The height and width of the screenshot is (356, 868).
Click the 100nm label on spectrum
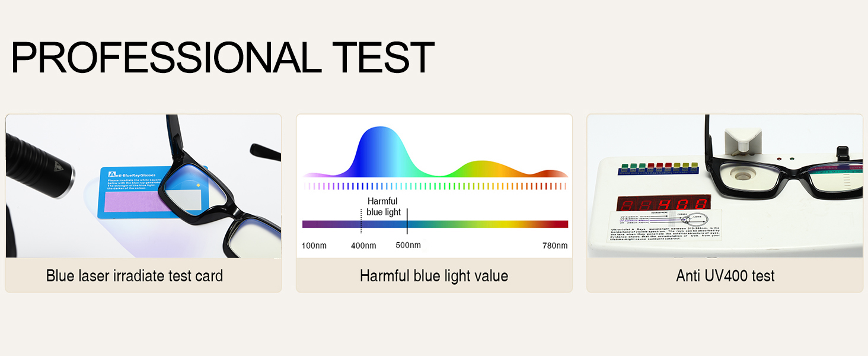click(x=314, y=246)
